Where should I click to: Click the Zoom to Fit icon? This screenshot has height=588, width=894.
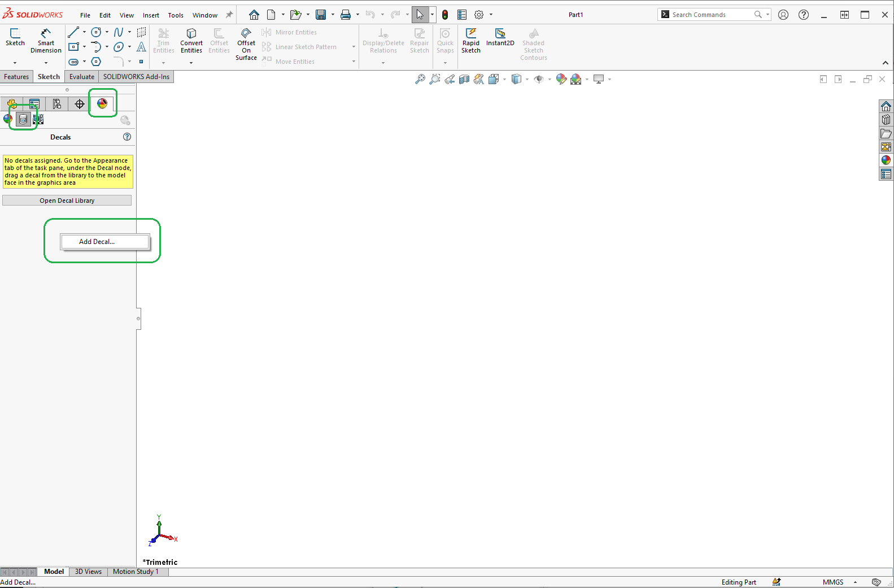420,80
